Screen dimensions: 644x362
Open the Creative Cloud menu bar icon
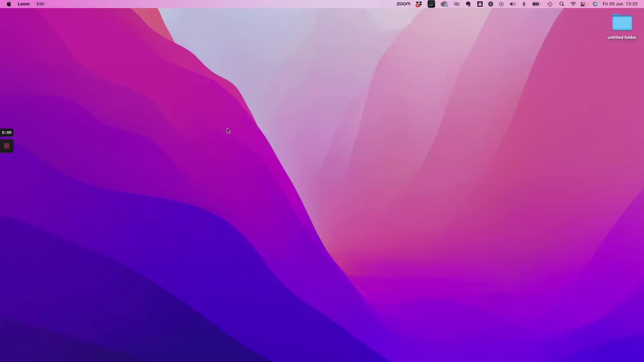[444, 4]
